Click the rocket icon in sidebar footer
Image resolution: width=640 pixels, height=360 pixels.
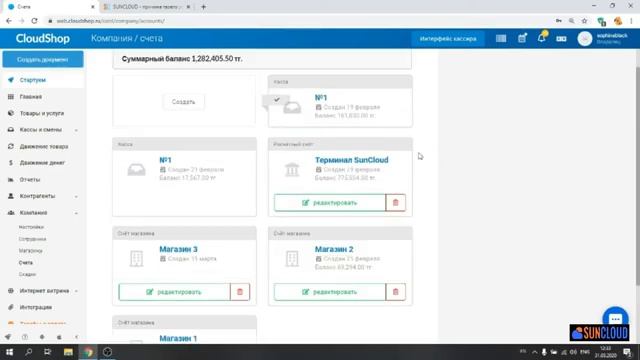[x=8, y=337]
